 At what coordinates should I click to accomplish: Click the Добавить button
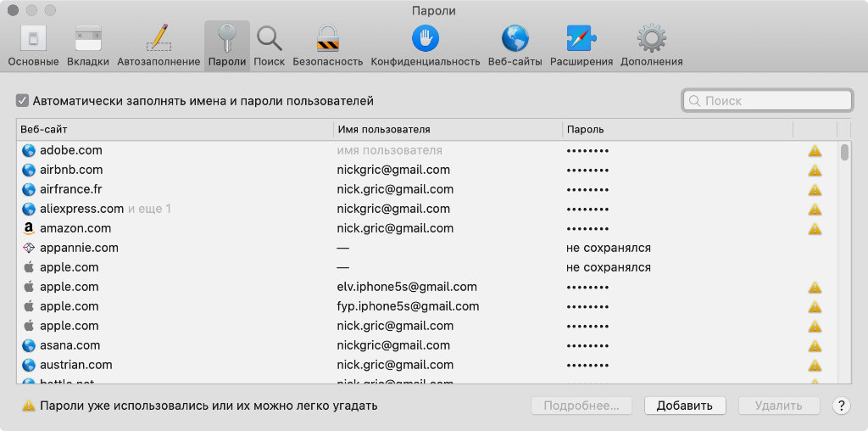click(684, 406)
